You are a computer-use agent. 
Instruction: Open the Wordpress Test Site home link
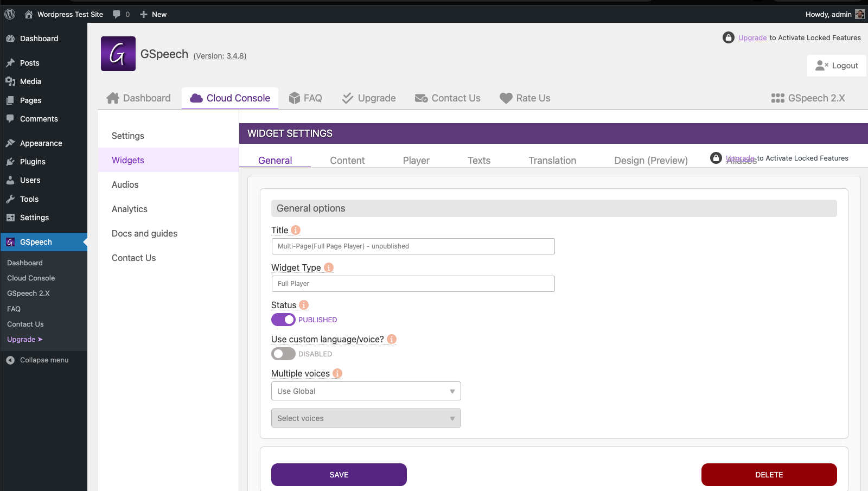pos(64,14)
